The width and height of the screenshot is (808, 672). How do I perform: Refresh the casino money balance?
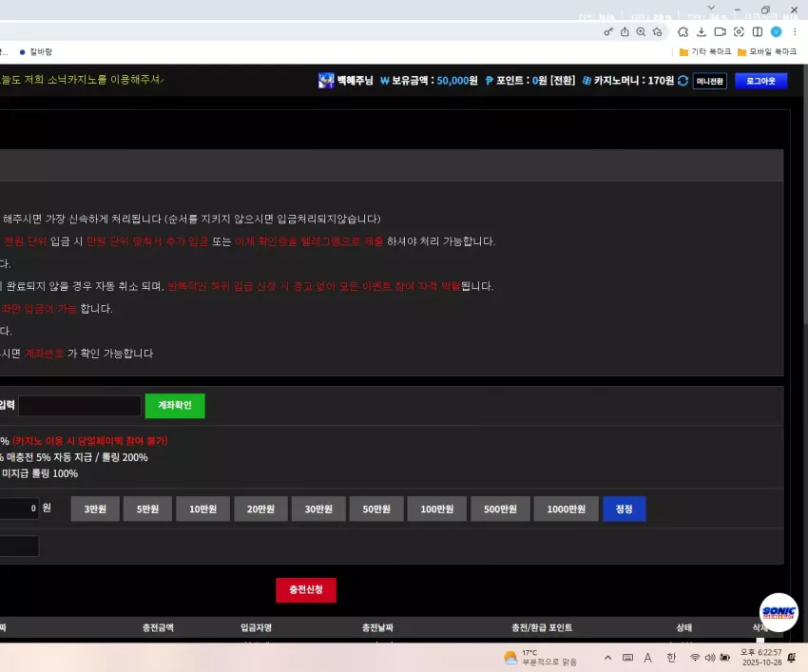[x=683, y=81]
